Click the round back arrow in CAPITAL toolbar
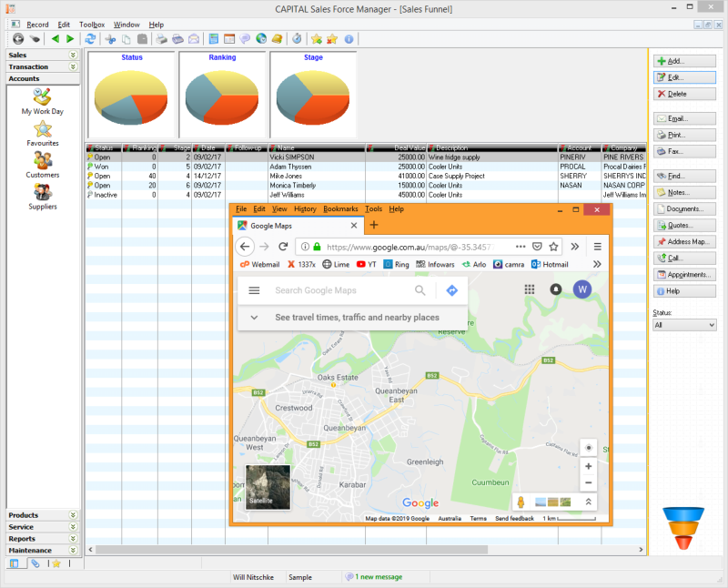 pos(18,39)
